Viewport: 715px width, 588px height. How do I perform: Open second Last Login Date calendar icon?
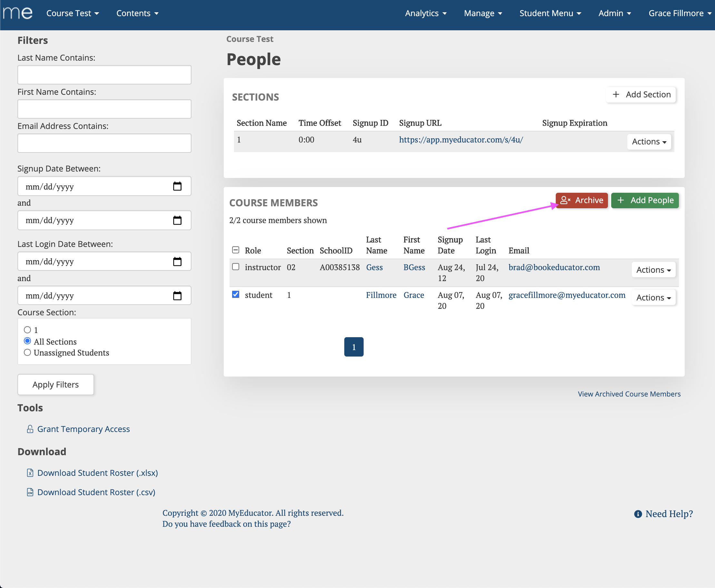click(x=177, y=296)
